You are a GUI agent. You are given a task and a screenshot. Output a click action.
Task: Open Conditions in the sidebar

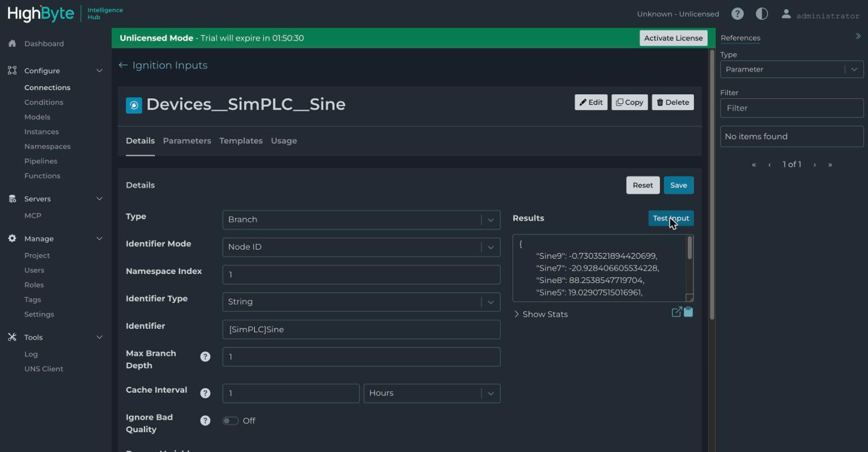tap(44, 102)
